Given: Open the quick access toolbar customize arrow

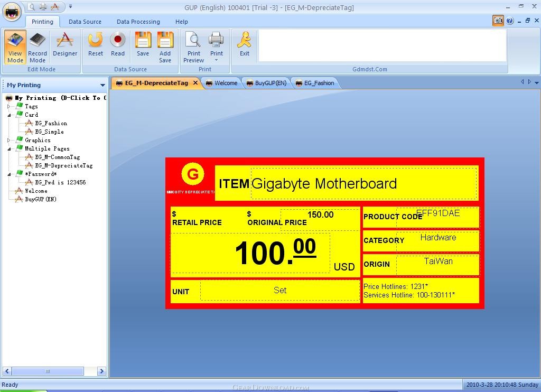Looking at the screenshot, I should [x=70, y=6].
